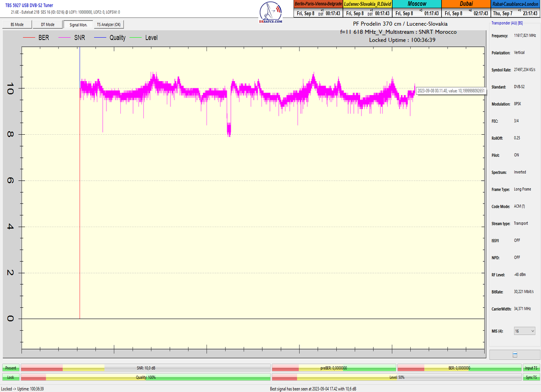
Task: Click the Sync TS status indicator
Action: pyautogui.click(x=530, y=377)
